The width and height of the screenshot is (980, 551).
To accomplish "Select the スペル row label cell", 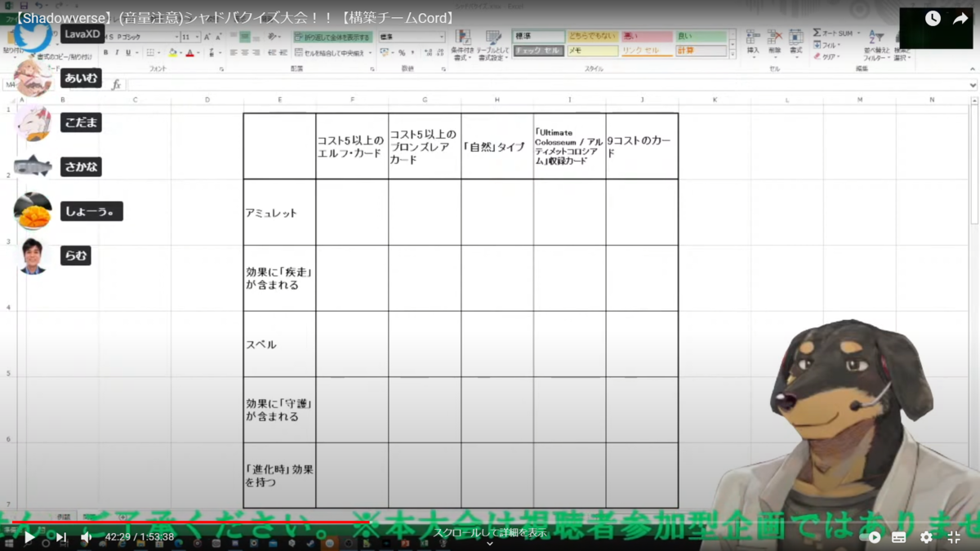I will point(279,344).
